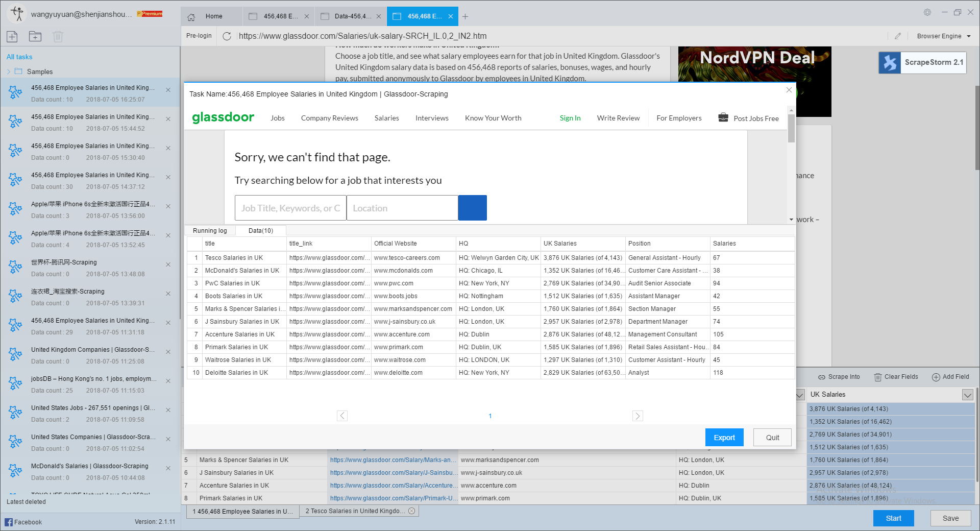Image resolution: width=980 pixels, height=531 pixels.
Task: Switch to the first 456,468 E... tab
Action: pyautogui.click(x=279, y=16)
